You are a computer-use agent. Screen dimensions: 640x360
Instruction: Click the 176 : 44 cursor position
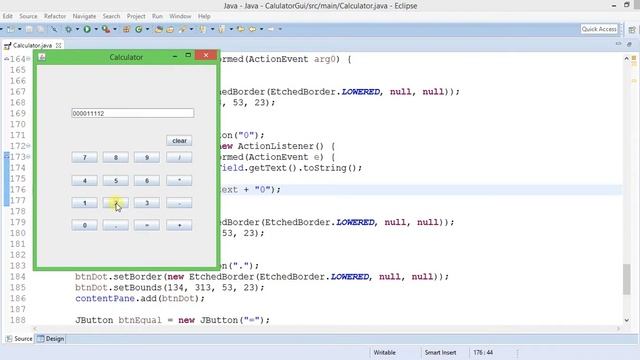[x=483, y=352]
